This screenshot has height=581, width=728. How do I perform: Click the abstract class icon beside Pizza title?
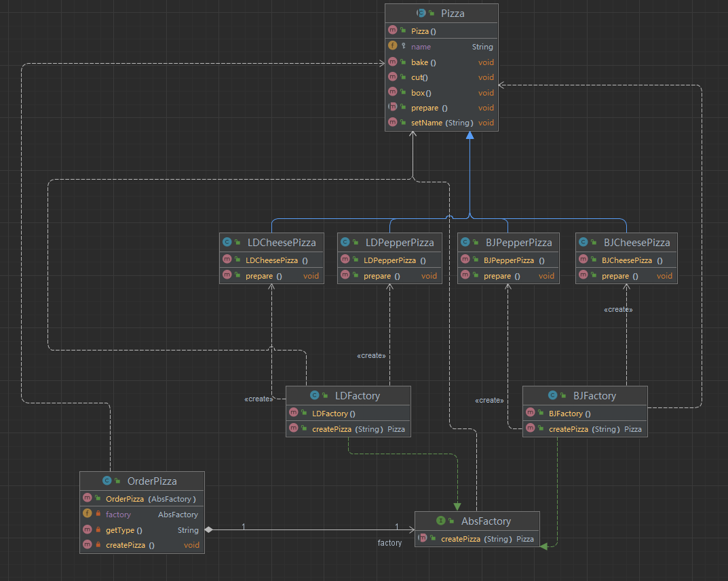pyautogui.click(x=421, y=13)
